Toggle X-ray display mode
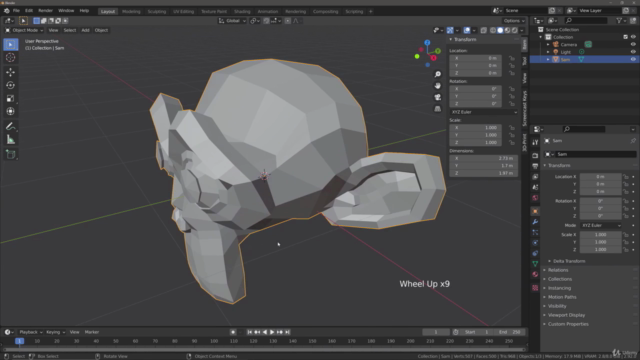The image size is (640, 360). (484, 30)
